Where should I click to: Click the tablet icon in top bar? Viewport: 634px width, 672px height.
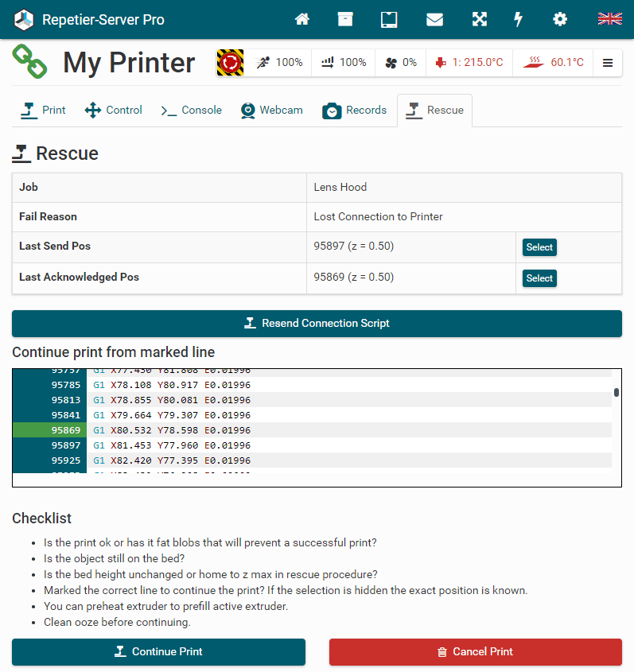click(389, 19)
